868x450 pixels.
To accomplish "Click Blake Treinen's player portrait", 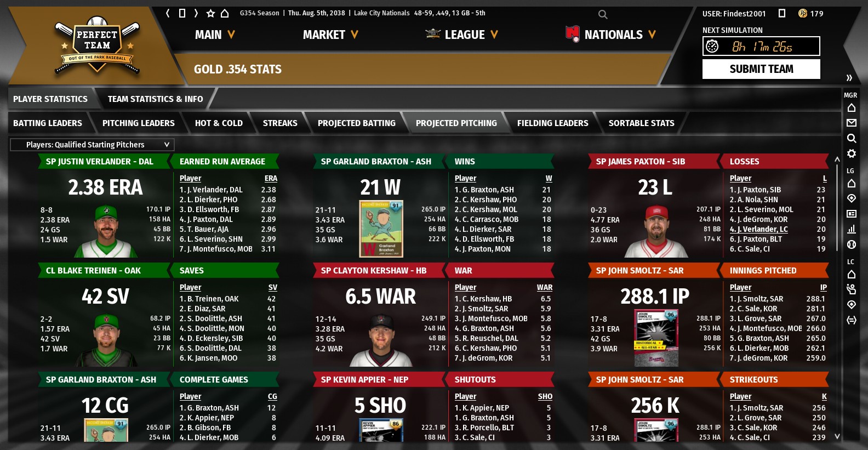I will (x=106, y=340).
